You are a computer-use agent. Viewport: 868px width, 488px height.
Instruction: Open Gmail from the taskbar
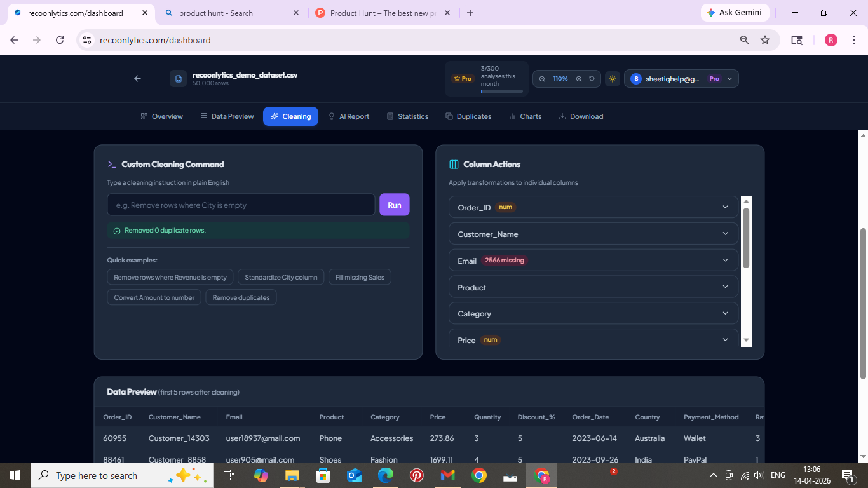[x=448, y=475]
